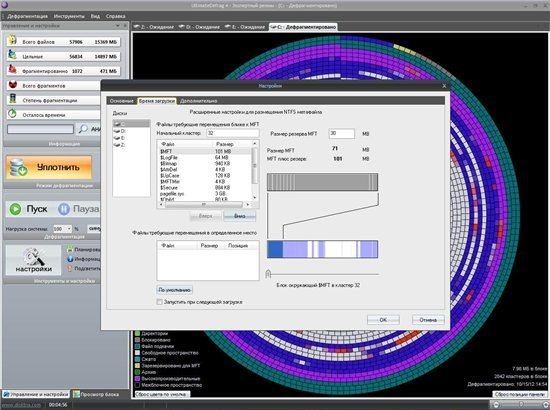Enable Запустить при следующей загрузке checkbox
550x410 pixels.
pos(160,302)
